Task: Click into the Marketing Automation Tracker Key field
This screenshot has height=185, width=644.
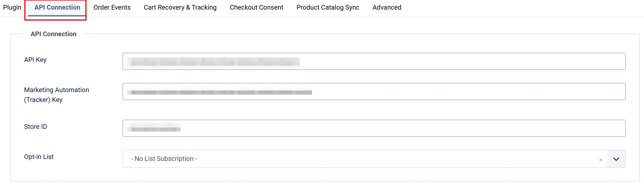Action: (374, 92)
